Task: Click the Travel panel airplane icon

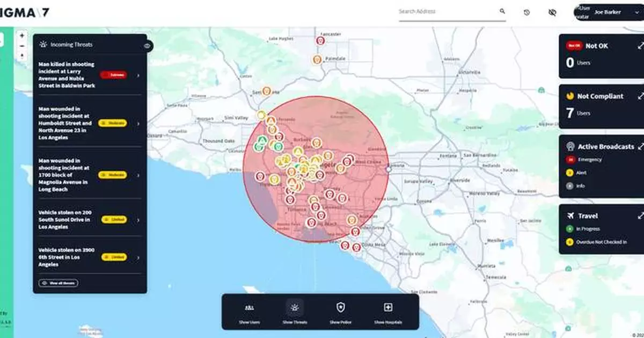Action: pos(570,215)
